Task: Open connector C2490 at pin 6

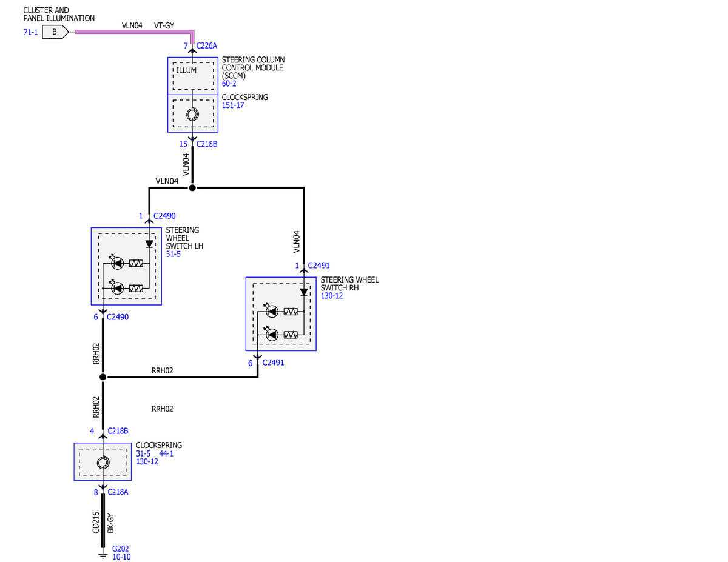Action: point(118,316)
